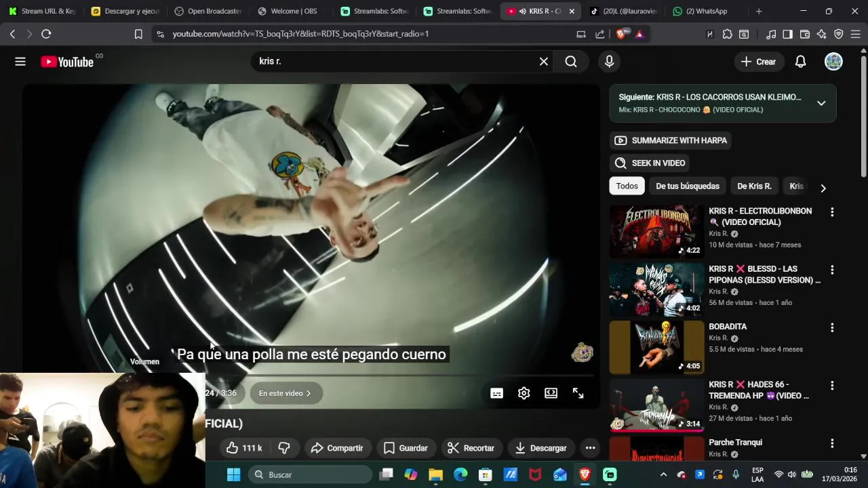Screen dimensions: 868x488
Task: Toggle cinema mode in the player
Action: coord(551,393)
